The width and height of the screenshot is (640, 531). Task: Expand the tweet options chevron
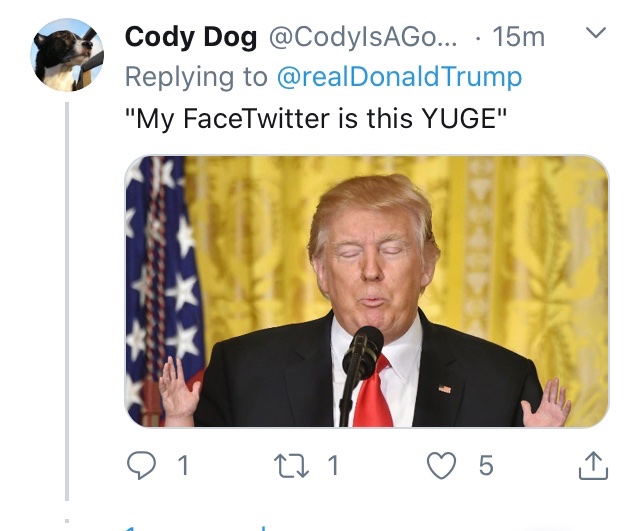[596, 34]
